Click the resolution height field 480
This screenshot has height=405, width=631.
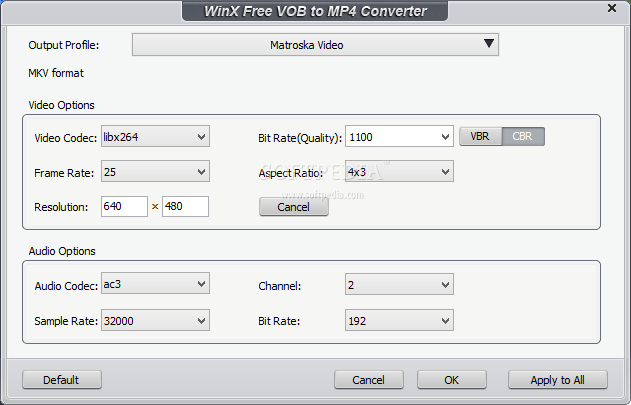point(186,207)
